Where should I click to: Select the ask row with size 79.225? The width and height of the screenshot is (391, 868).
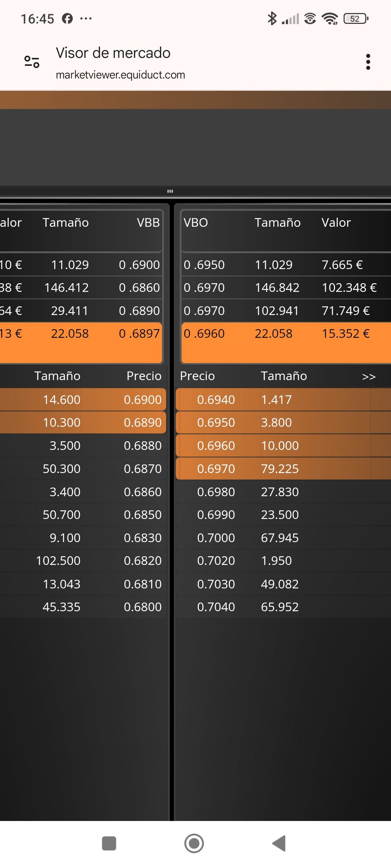283,469
